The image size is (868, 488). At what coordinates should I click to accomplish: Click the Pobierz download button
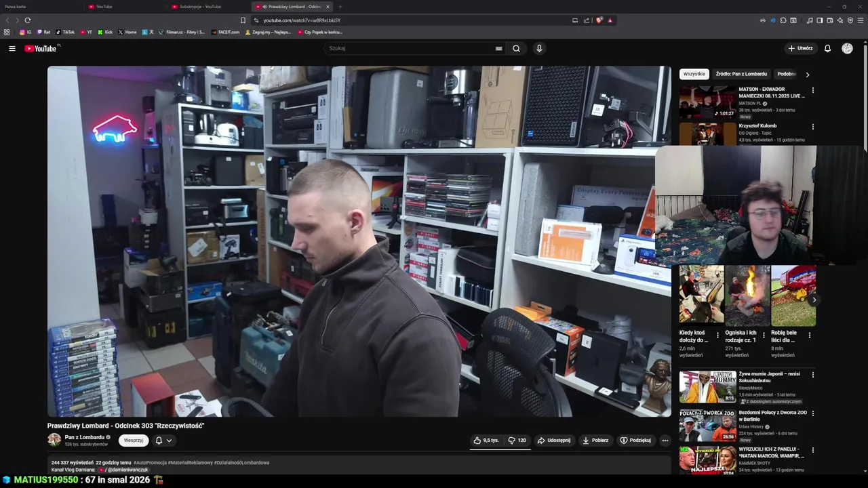pos(595,441)
